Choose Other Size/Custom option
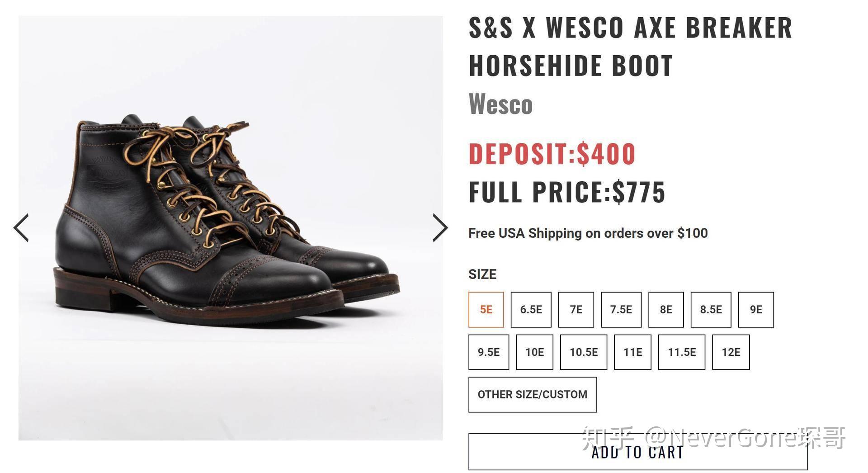The width and height of the screenshot is (868, 473). tap(532, 394)
